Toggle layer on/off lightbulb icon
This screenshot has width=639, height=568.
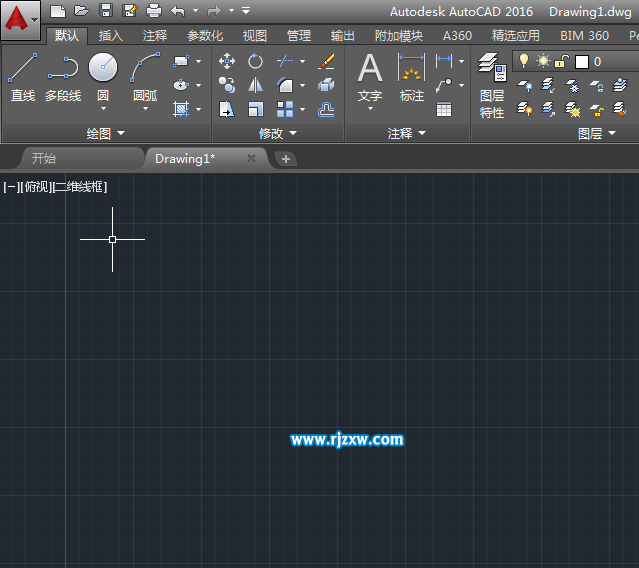tap(523, 61)
